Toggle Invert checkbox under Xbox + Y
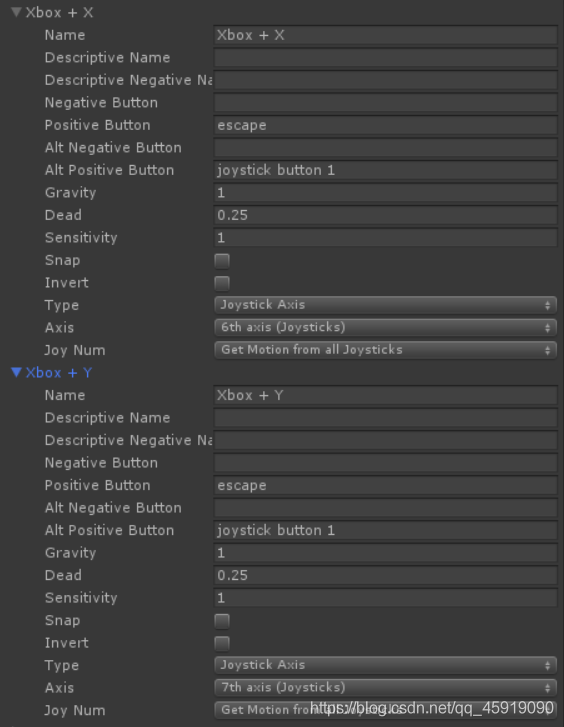Screen dimensions: 564x727 (x=222, y=643)
